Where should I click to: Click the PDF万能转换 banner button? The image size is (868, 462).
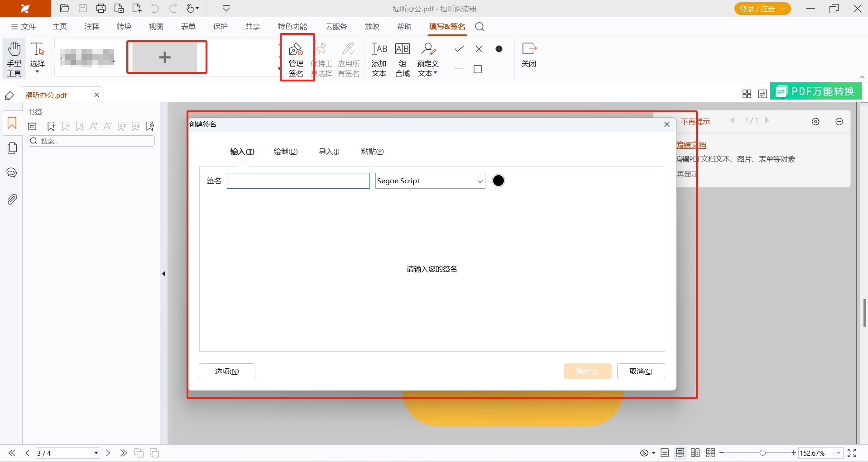[x=816, y=91]
